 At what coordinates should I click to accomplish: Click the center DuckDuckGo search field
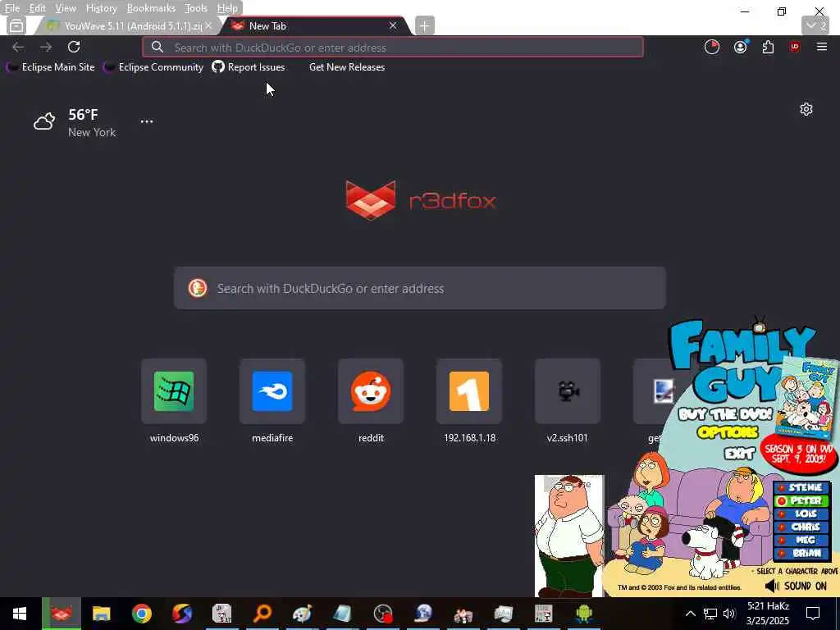tap(419, 288)
